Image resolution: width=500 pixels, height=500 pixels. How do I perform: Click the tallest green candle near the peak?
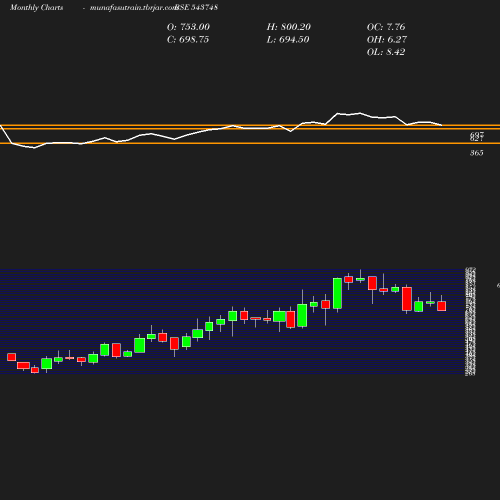[337, 293]
